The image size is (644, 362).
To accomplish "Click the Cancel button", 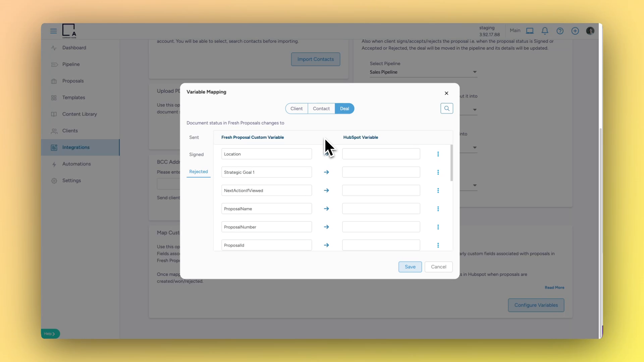I will click(x=438, y=267).
